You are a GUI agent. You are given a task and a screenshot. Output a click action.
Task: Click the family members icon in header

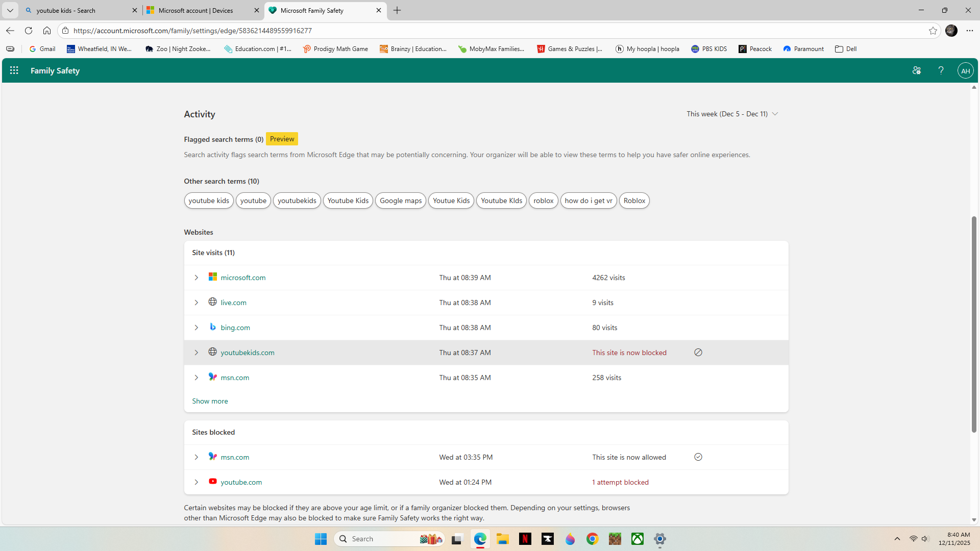click(917, 70)
